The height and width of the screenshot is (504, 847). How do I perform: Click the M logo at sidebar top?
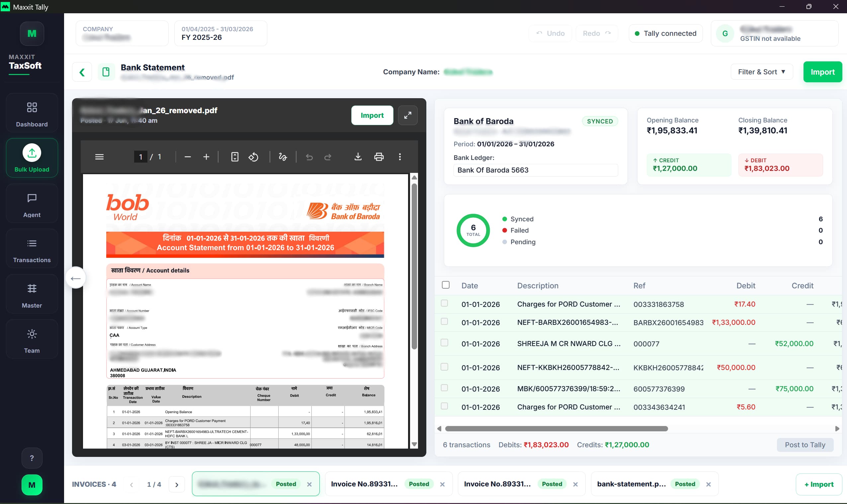[x=32, y=34]
